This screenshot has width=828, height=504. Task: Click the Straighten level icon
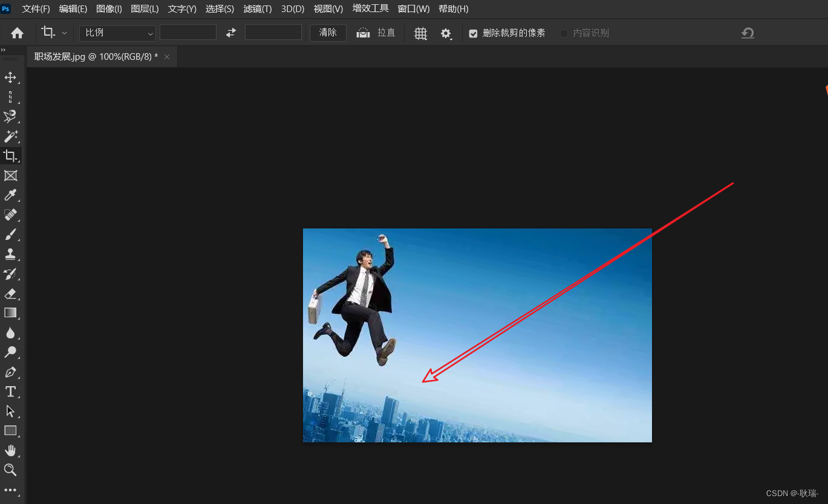pos(363,33)
